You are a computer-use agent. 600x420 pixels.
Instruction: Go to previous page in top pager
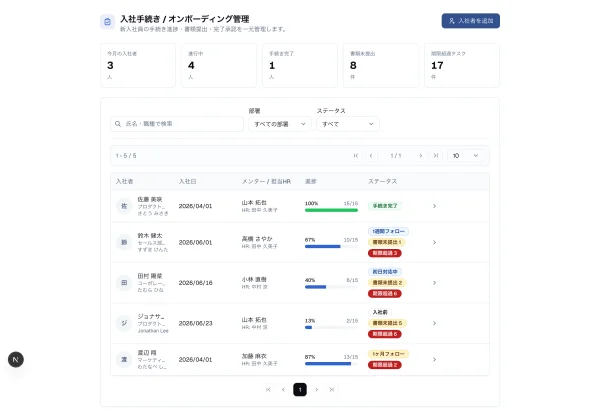(371, 156)
